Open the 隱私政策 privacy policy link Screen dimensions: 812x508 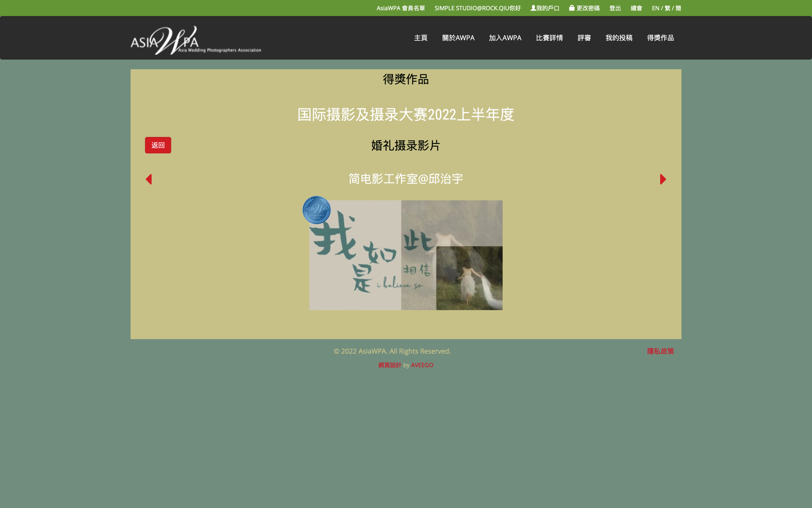[x=660, y=351]
